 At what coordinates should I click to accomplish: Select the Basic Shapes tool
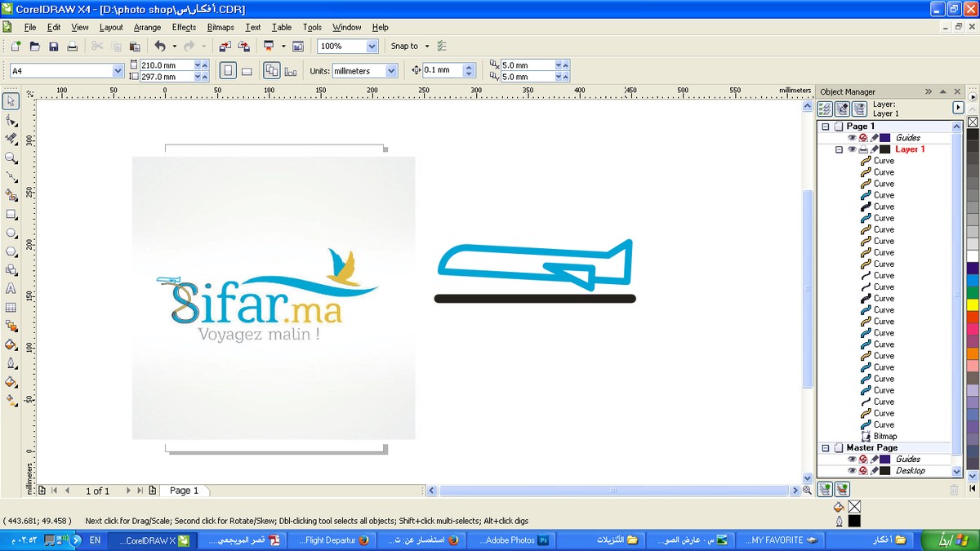(11, 270)
